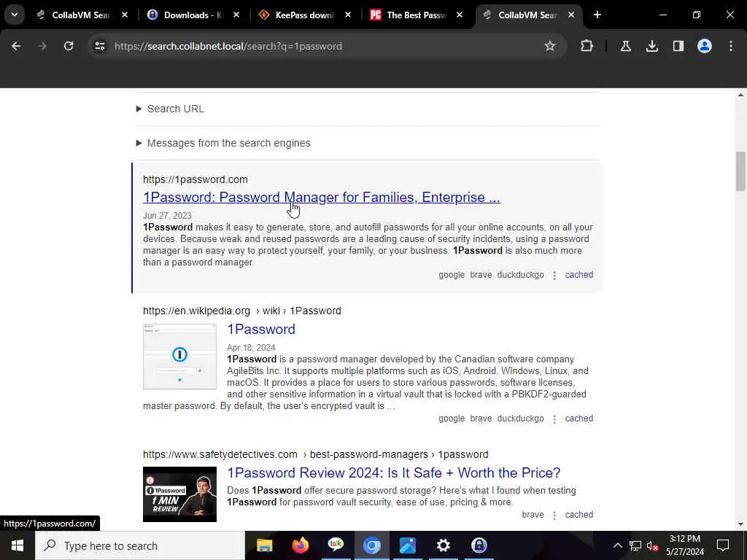
Task: Click the page vertical scrollbar thumb
Action: [740, 171]
